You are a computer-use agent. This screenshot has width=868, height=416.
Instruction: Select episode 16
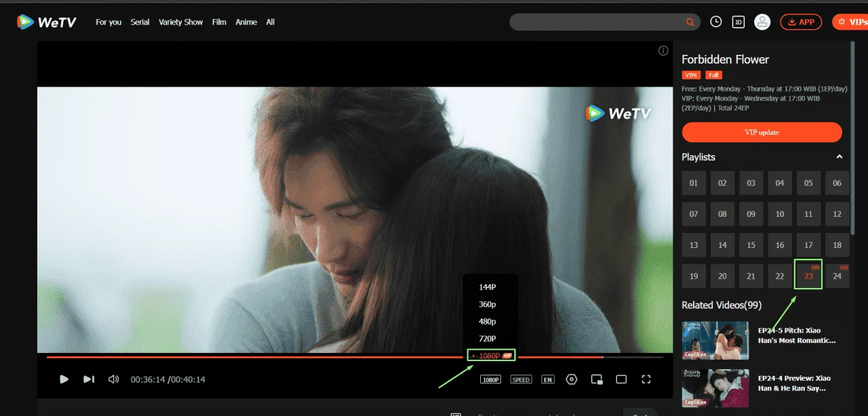point(780,245)
